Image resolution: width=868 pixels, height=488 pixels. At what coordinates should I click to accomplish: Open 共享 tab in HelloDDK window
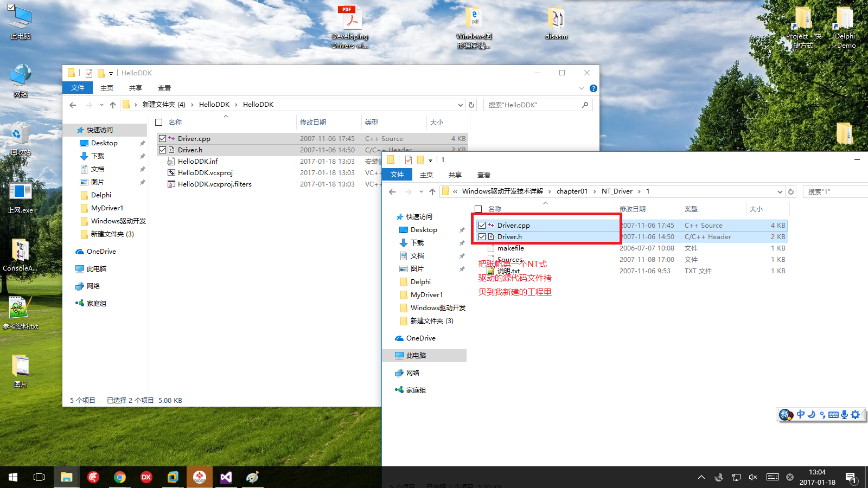tap(136, 88)
